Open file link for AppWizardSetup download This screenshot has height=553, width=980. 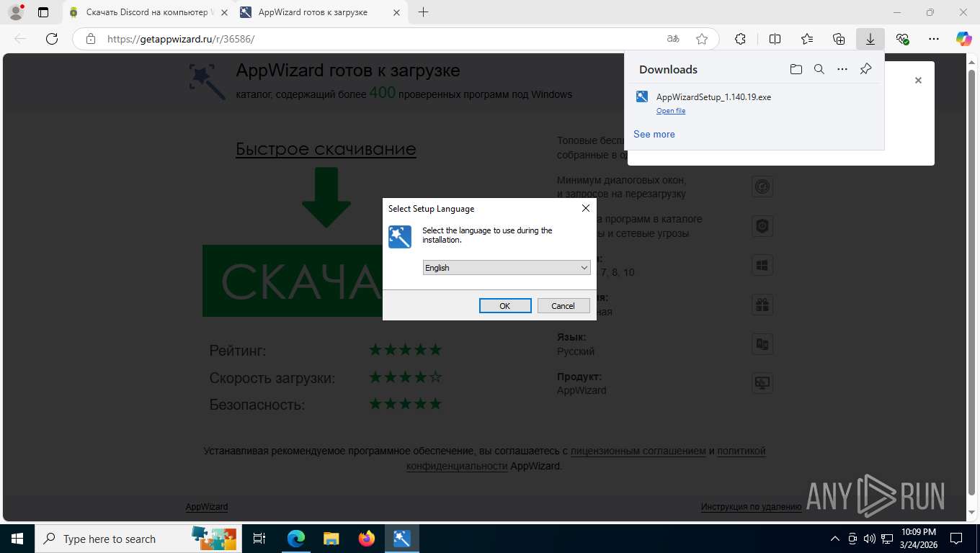(671, 111)
